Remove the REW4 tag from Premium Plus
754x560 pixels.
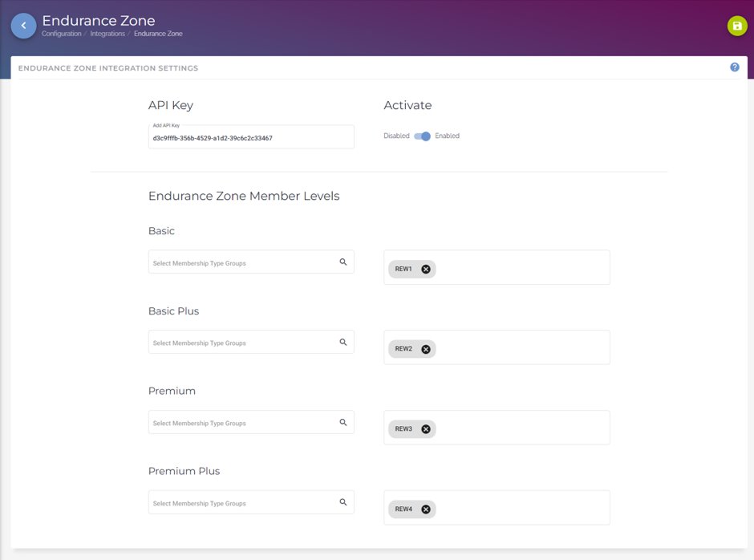[425, 509]
